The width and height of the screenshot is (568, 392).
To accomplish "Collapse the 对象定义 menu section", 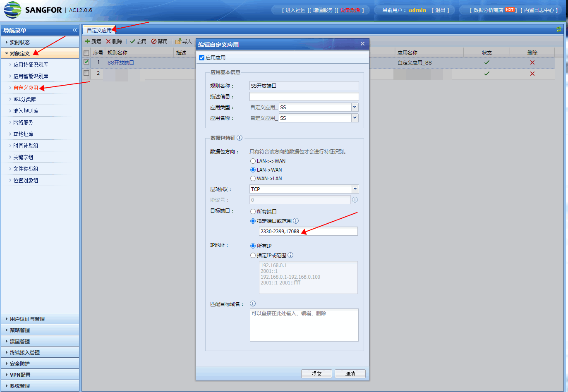I will (40, 53).
